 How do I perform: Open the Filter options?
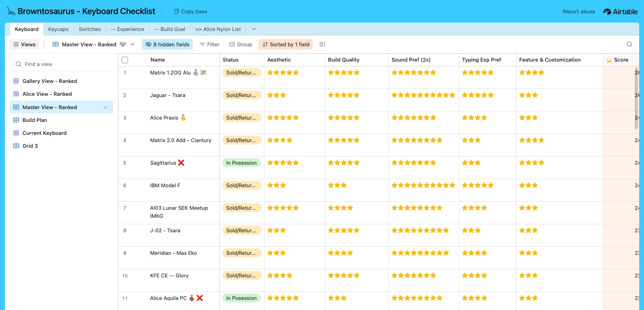click(x=209, y=44)
